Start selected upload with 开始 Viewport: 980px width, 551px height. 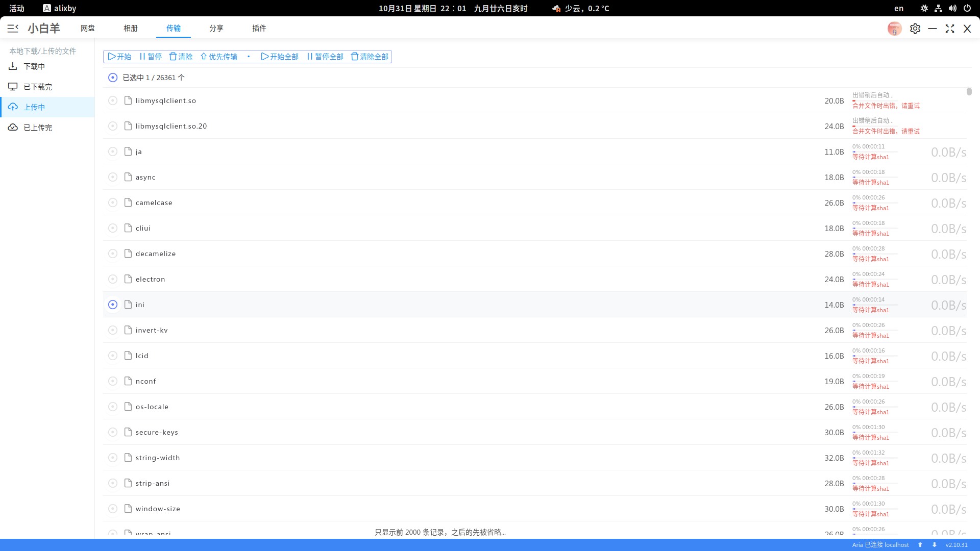coord(119,57)
